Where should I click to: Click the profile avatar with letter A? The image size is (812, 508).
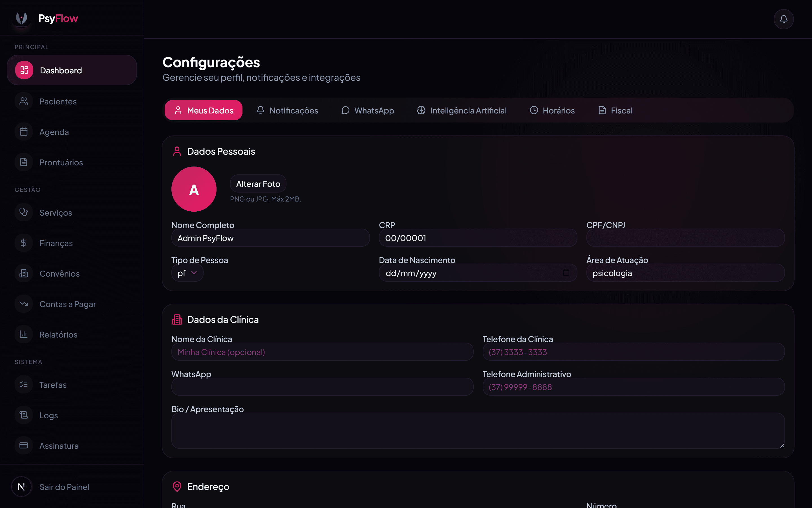[x=194, y=189]
